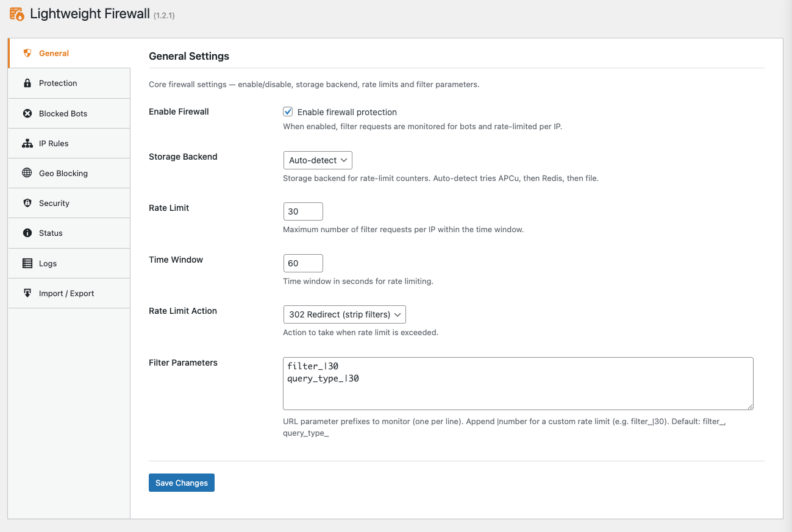792x532 pixels.
Task: Click the Security shield icon
Action: (27, 203)
